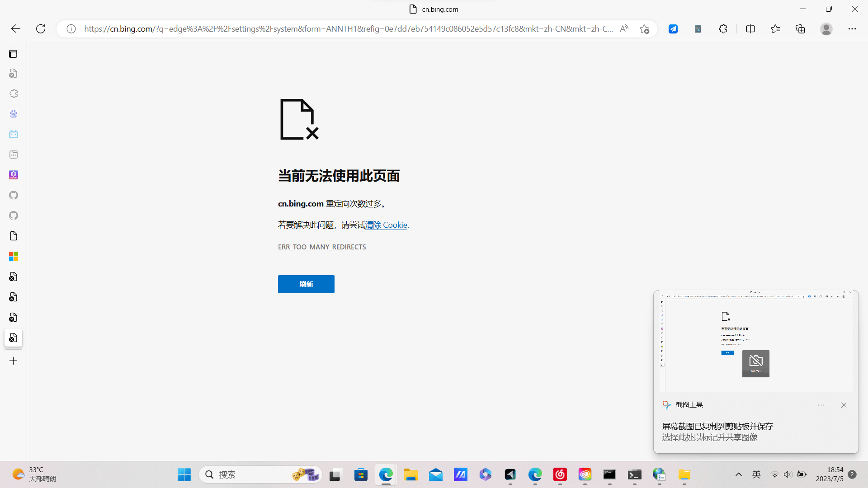The height and width of the screenshot is (488, 868).
Task: Switch to the gray puzzle-piece tab
Action: pyautogui.click(x=13, y=94)
